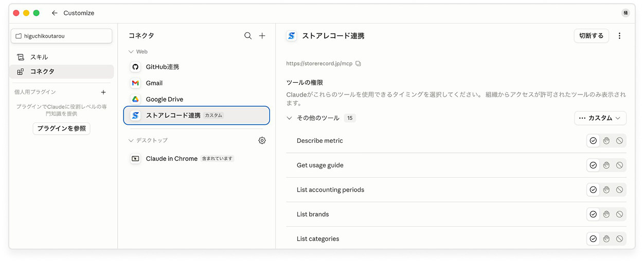This screenshot has height=263, width=644.
Task: Click プラグインを参照 button
Action: [61, 128]
